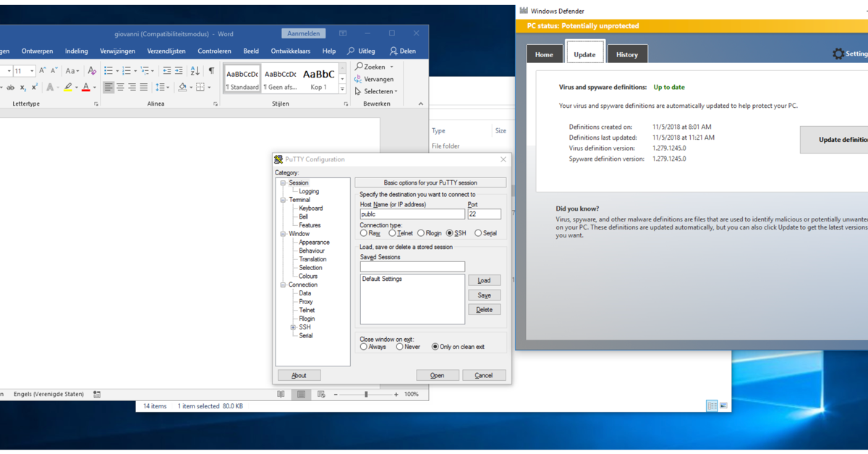Open the Indeling tab in Word
The width and height of the screenshot is (868, 454).
point(77,51)
